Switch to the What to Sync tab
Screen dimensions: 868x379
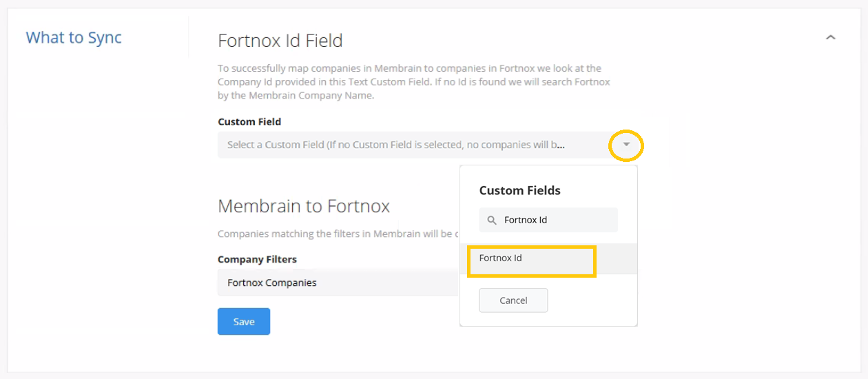tap(74, 37)
